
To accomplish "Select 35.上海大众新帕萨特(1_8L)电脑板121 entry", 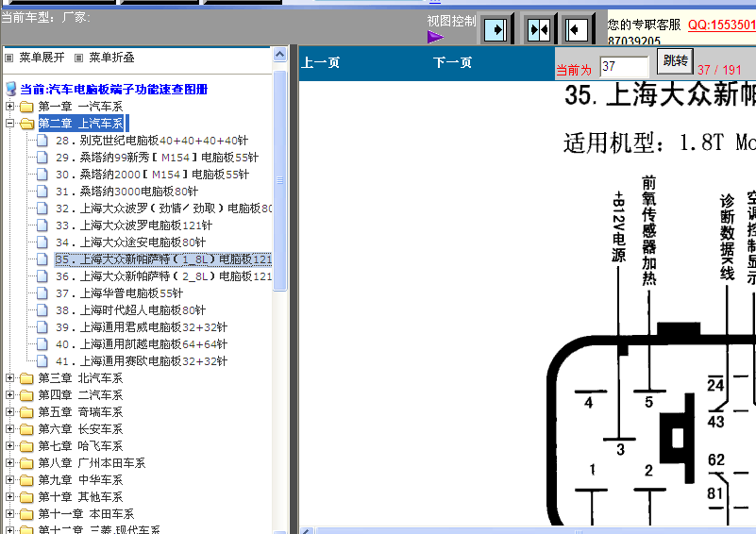I will click(x=163, y=259).
